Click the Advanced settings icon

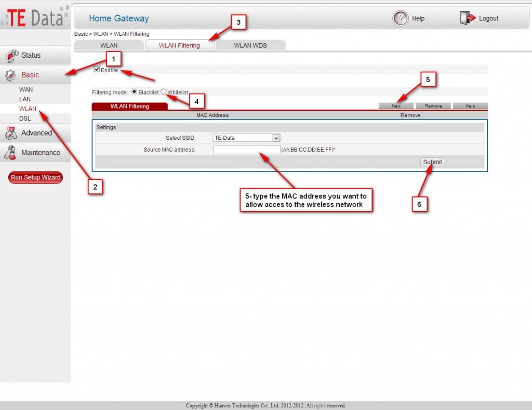point(11,133)
